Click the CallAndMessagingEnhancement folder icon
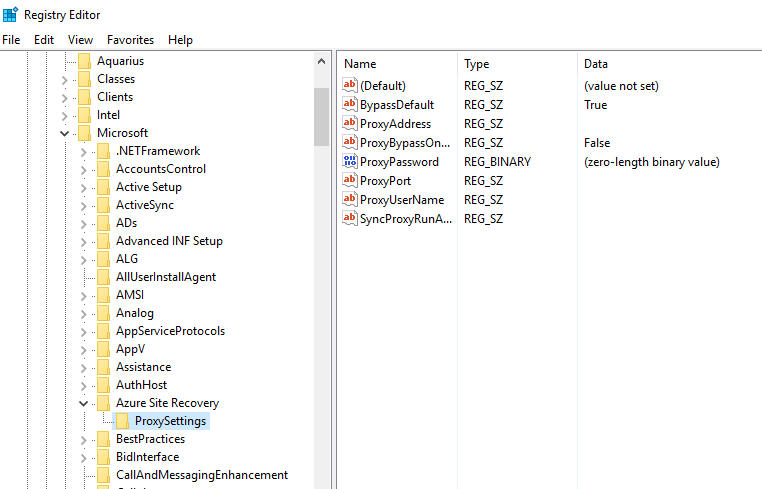The height and width of the screenshot is (489, 762). 104,474
